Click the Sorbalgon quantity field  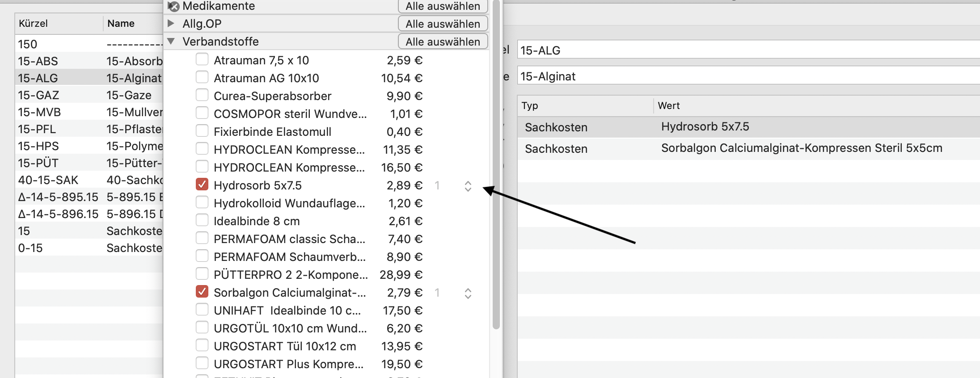(437, 293)
